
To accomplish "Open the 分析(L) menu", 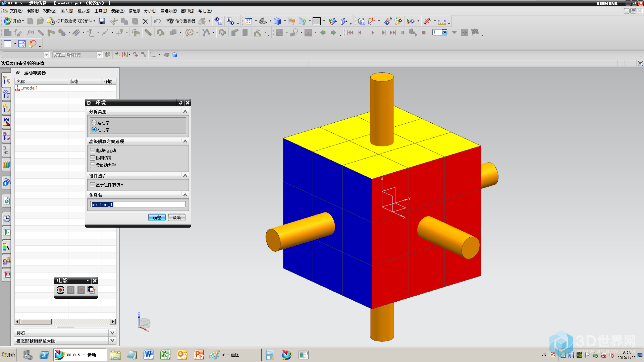I will click(x=150, y=11).
